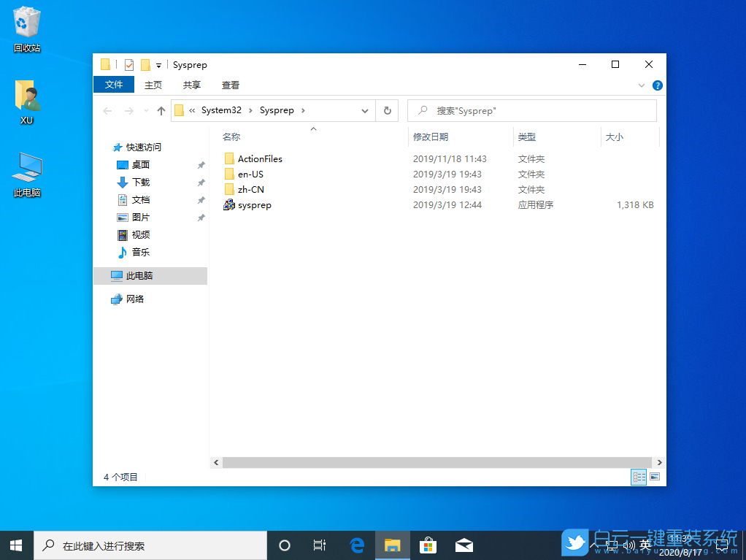Image resolution: width=746 pixels, height=560 pixels.
Task: Switch to the 查看 ribbon tab
Action: [230, 85]
